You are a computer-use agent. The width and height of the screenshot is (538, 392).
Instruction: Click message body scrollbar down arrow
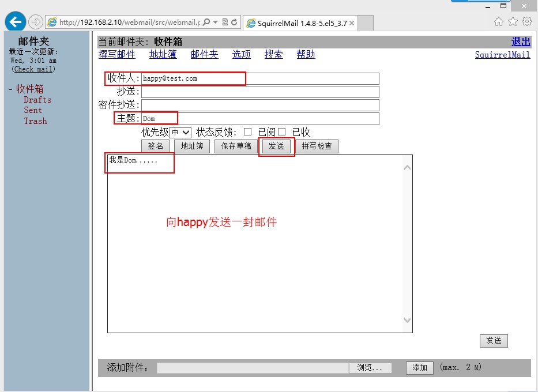(x=407, y=320)
